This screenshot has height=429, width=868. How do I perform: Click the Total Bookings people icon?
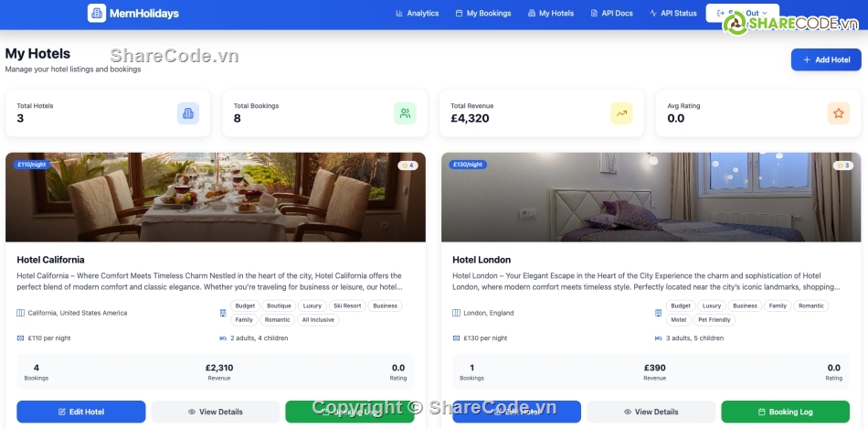pyautogui.click(x=405, y=113)
